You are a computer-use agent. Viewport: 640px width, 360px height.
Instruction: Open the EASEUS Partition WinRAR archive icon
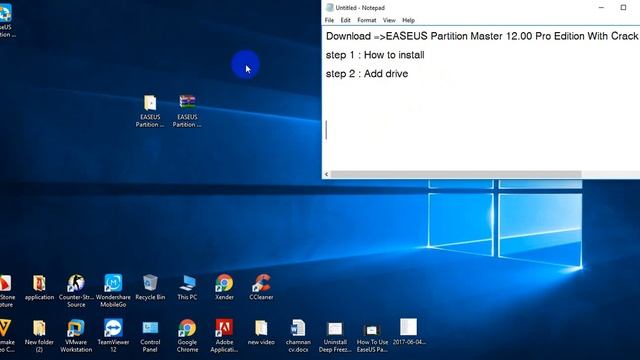(x=187, y=102)
